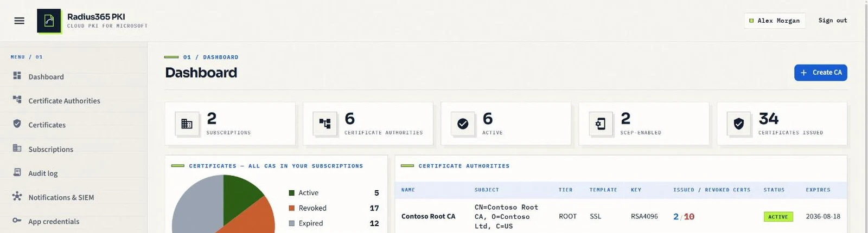868x233 pixels.
Task: Open the Contoso Root CA entry
Action: tap(428, 216)
